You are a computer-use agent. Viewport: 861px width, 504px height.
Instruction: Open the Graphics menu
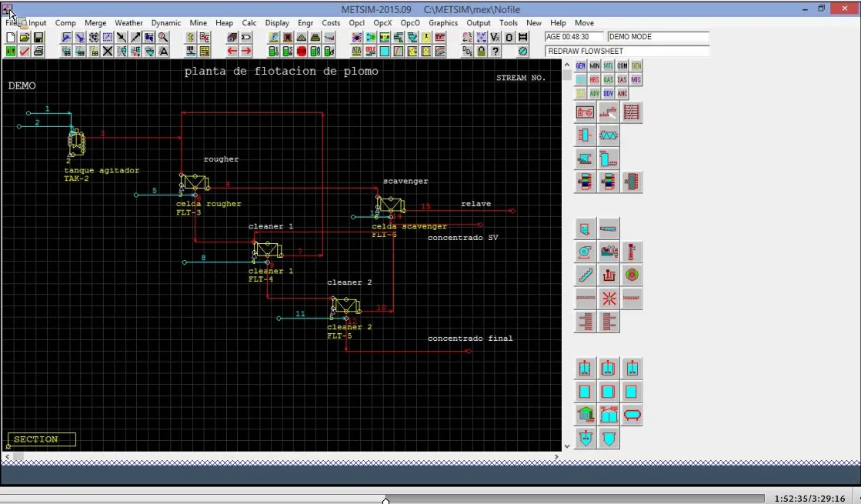443,23
